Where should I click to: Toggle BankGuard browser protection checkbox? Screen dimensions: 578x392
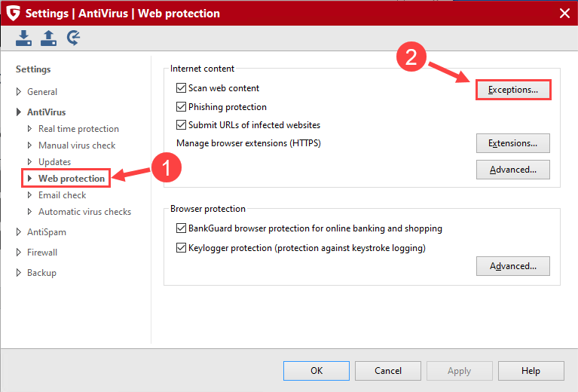181,228
